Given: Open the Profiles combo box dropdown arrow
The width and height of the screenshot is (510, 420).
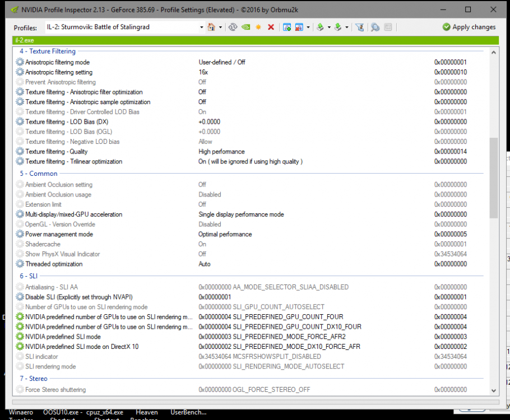Looking at the screenshot, I should click(202, 27).
